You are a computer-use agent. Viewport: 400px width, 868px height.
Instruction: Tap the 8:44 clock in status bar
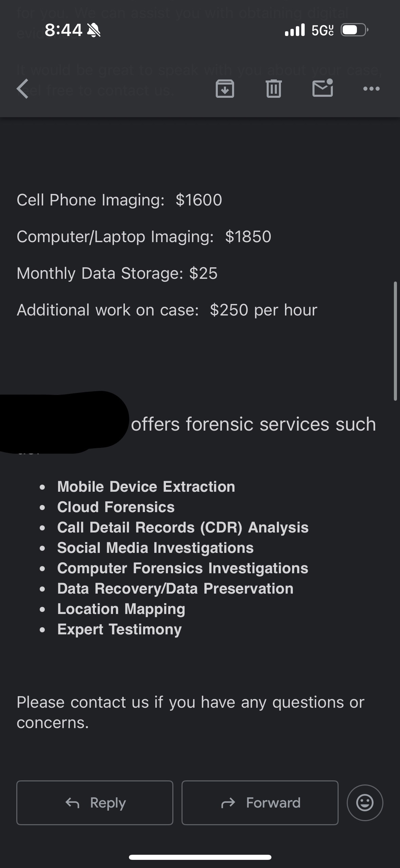[63, 31]
